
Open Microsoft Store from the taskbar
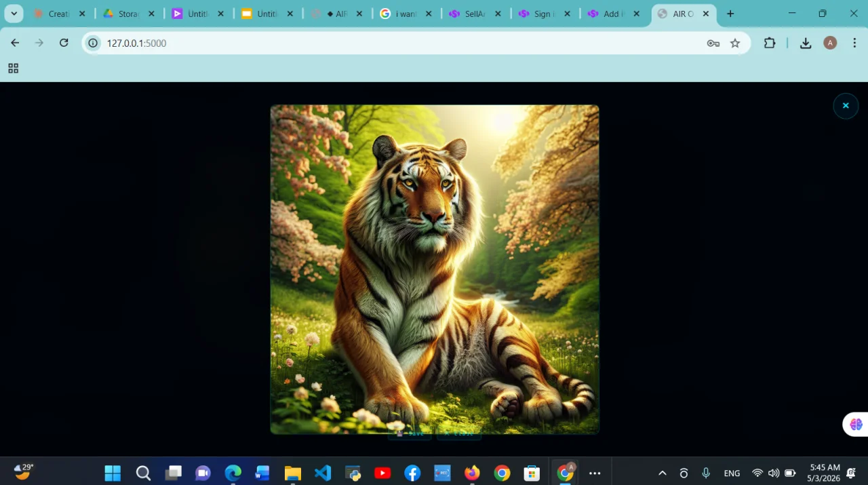pyautogui.click(x=532, y=473)
